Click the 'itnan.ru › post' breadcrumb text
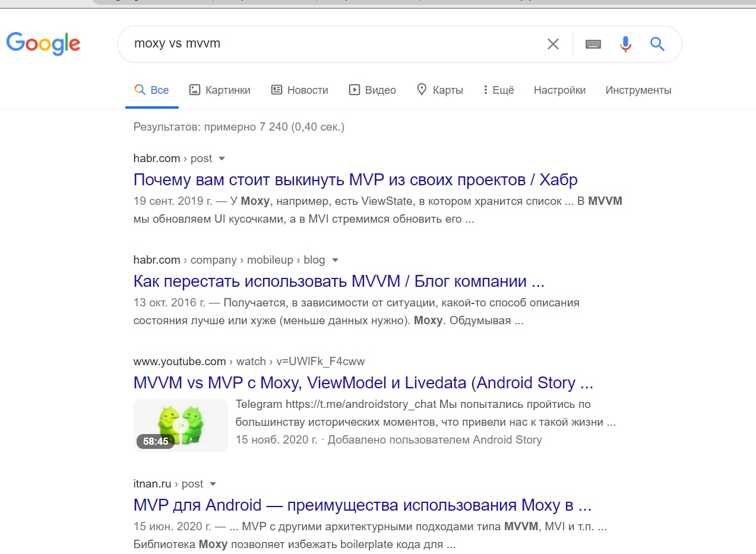The height and width of the screenshot is (554, 756). coord(169,484)
